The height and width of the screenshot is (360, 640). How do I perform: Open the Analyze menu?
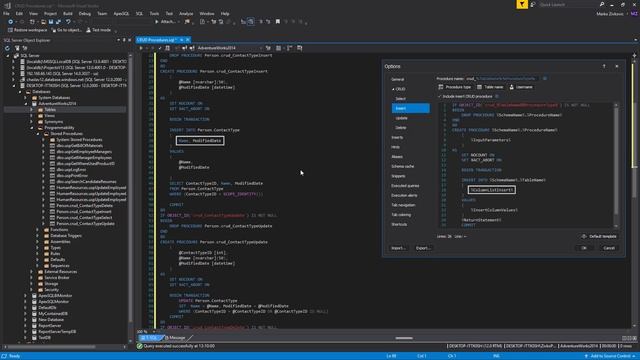pyautogui.click(x=186, y=13)
